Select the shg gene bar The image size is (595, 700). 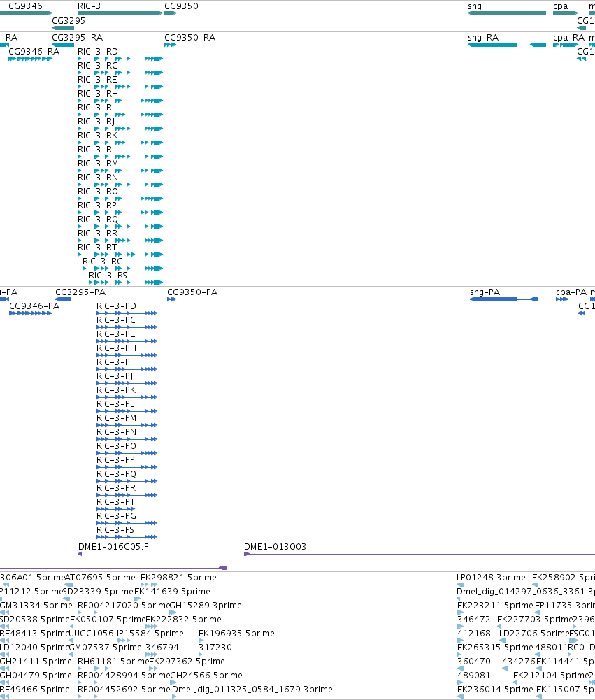[507, 13]
